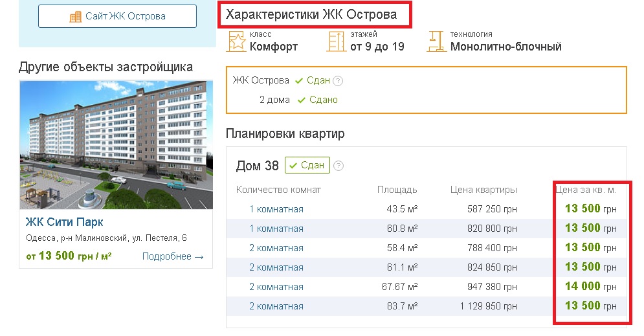Open ЖК Сити Парк building thumbnail
Screen dimensions: 644x336
tap(117, 145)
